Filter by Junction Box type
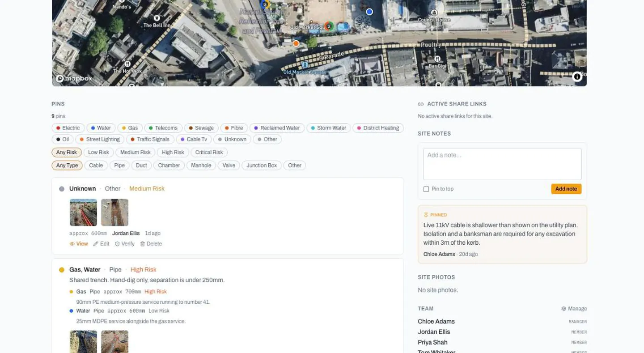644x353 pixels. 262,165
